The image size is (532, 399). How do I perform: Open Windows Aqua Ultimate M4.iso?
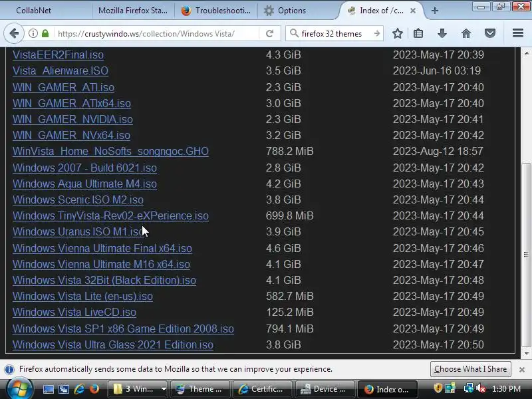(x=84, y=184)
